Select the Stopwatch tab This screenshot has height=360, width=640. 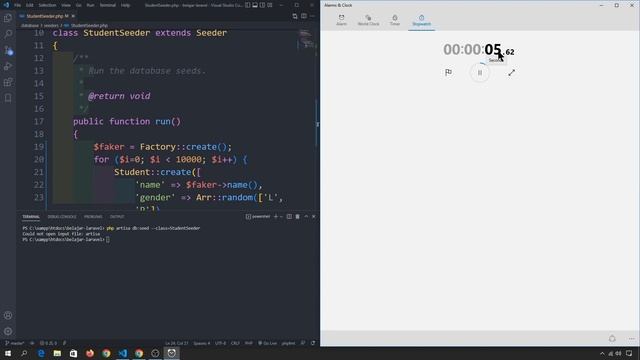421,20
